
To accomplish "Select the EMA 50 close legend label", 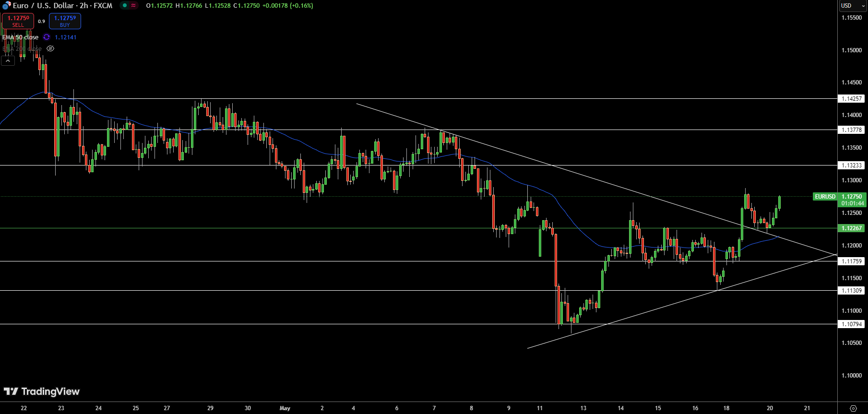I will [x=20, y=37].
